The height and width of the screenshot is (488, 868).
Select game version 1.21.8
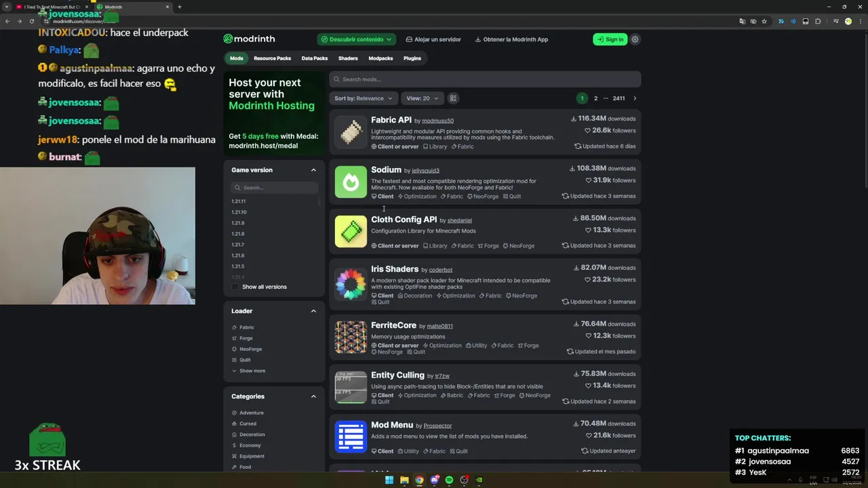point(237,234)
